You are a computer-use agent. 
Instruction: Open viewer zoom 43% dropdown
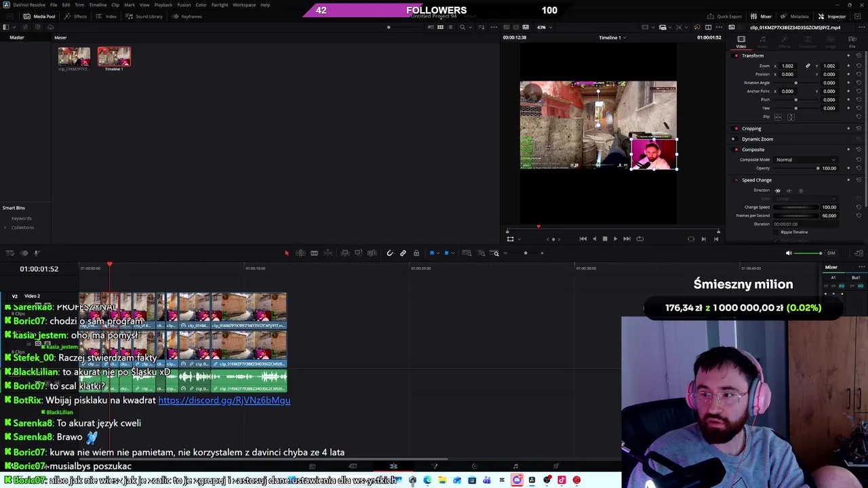click(543, 27)
